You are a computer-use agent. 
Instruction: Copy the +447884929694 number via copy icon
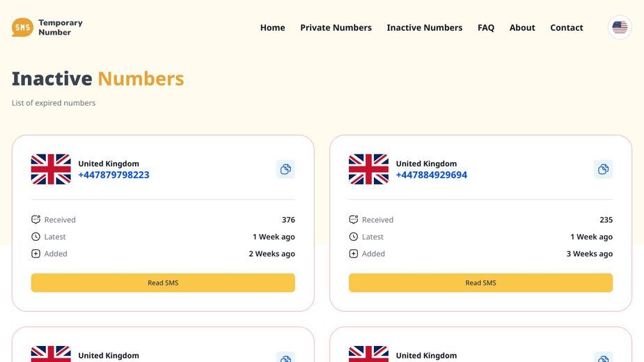point(603,169)
